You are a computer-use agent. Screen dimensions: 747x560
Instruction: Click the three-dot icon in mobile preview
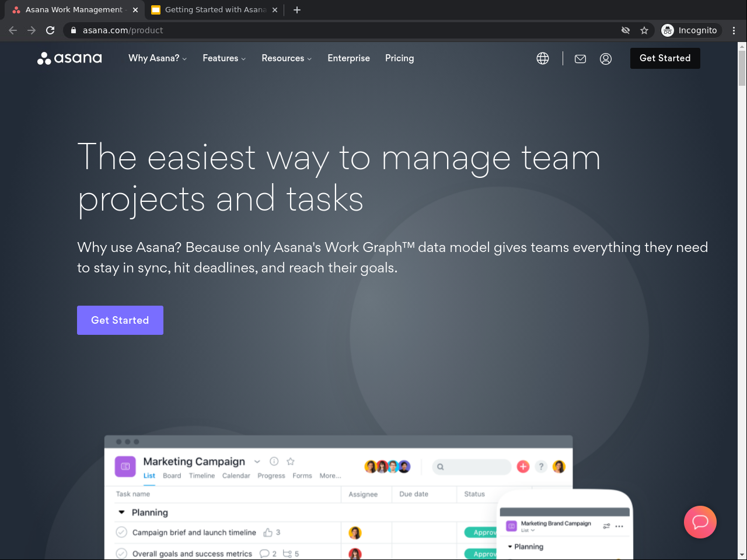[x=619, y=526]
